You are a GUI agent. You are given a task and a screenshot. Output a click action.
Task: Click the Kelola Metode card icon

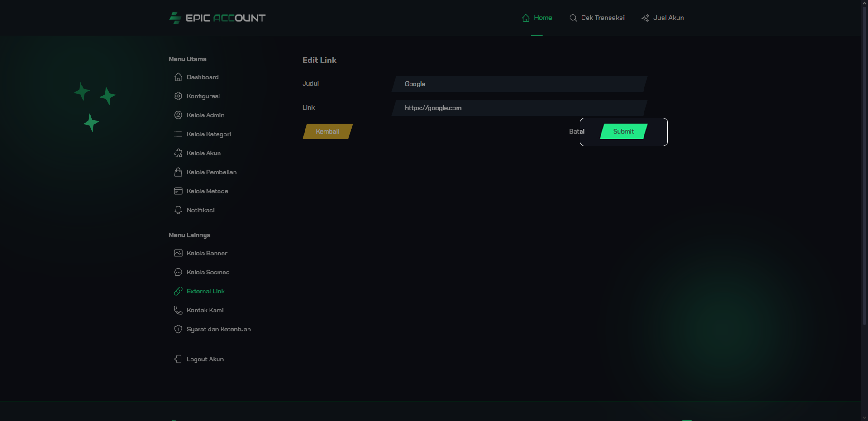click(178, 191)
